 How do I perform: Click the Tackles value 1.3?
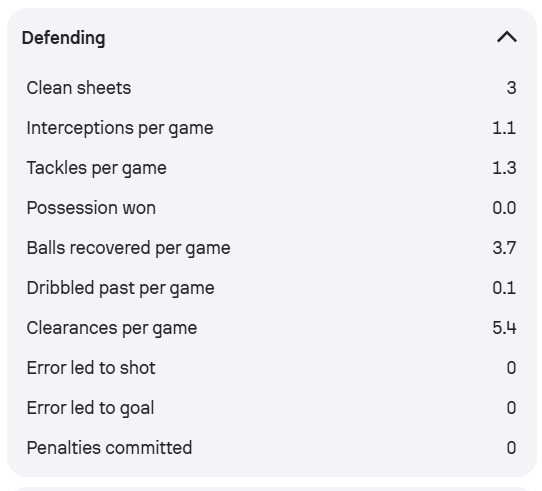(504, 168)
